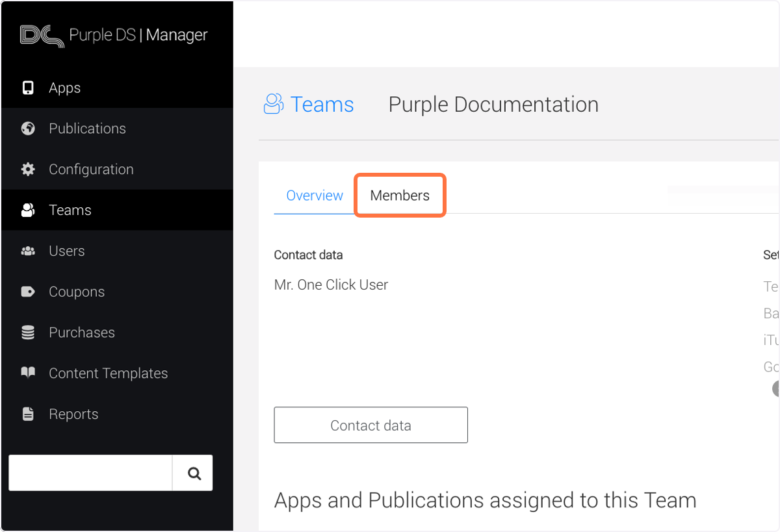The width and height of the screenshot is (780, 532).
Task: Click the 'Mr. One Click User' text
Action: coord(331,285)
